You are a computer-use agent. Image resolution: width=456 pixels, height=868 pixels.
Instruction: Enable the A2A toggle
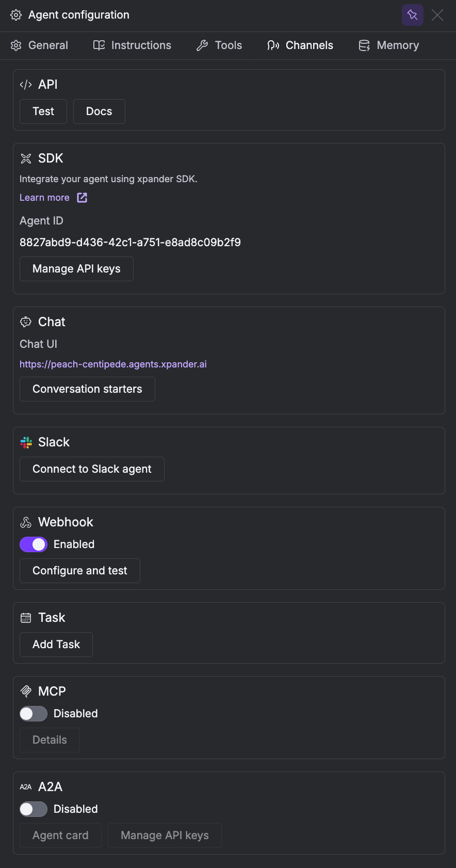[x=33, y=809]
